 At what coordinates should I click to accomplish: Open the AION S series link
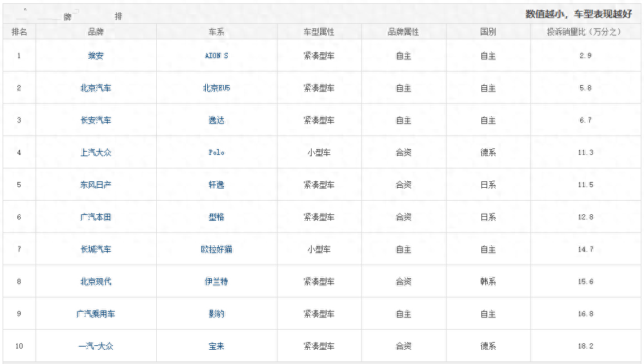point(216,56)
